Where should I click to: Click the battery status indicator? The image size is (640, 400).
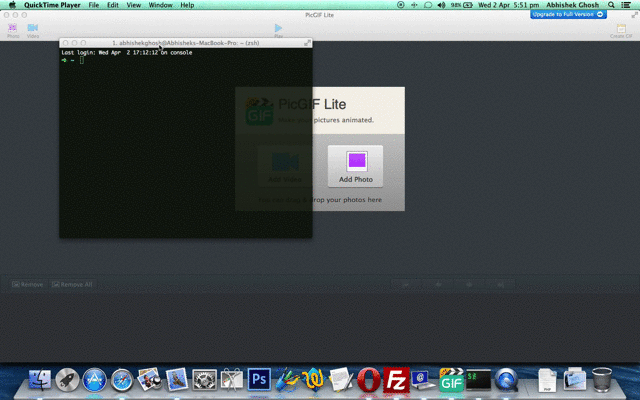462,5
